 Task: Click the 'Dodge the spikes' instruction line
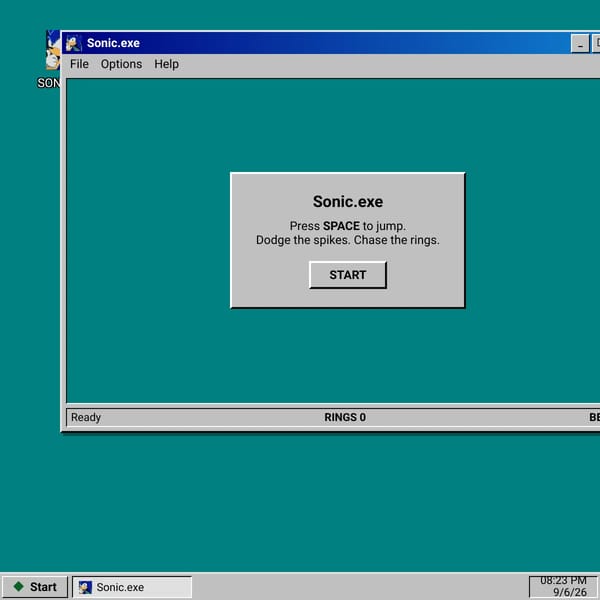(x=348, y=240)
